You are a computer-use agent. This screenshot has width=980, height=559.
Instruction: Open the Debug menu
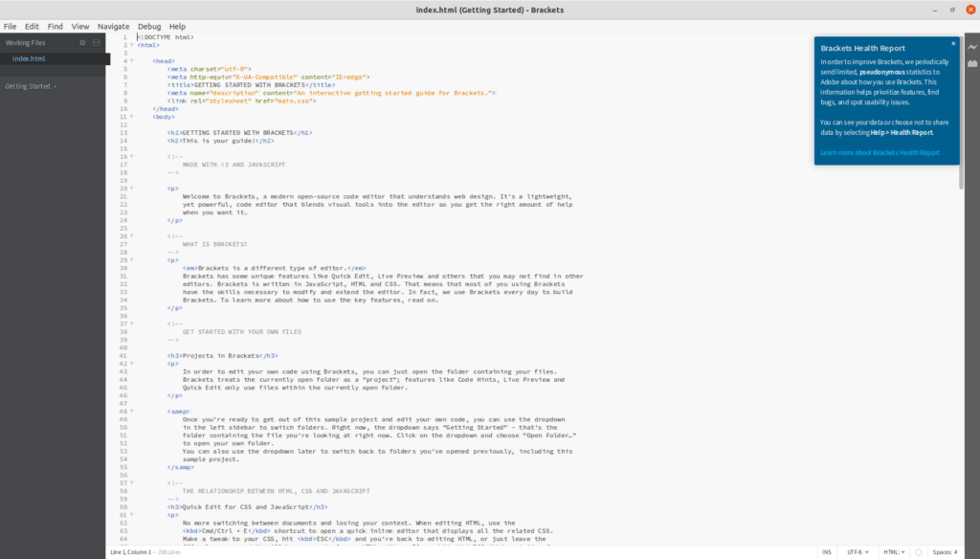coord(148,26)
